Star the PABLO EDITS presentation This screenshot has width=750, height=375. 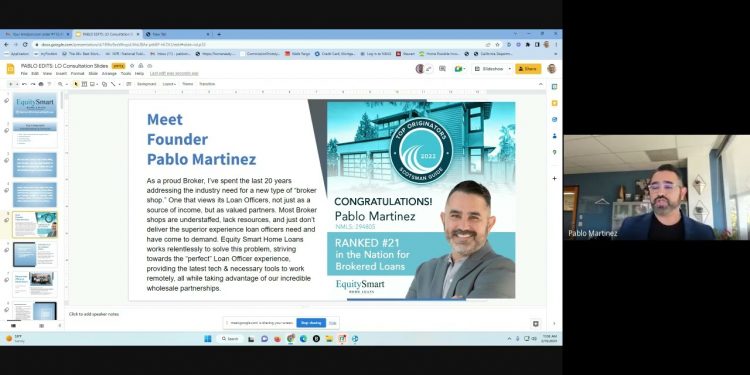[x=132, y=66]
